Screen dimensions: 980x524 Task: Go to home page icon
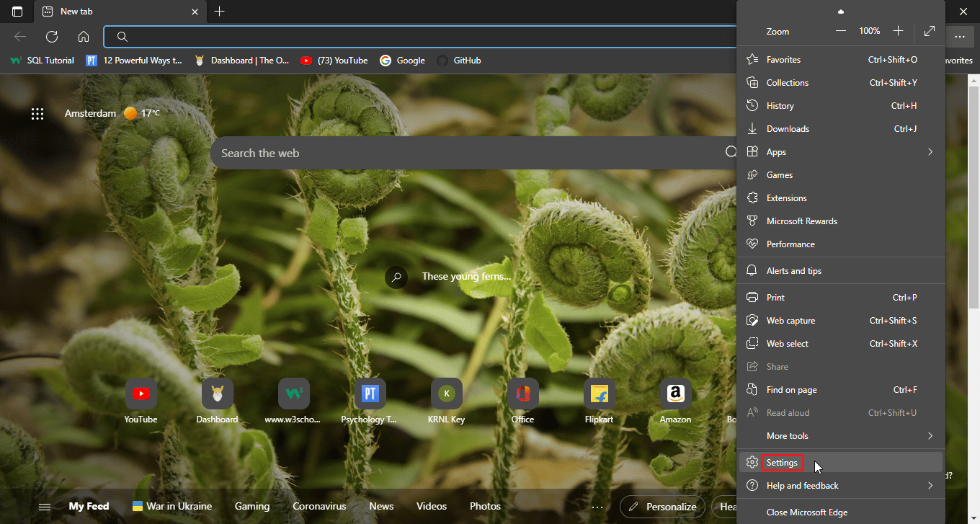pyautogui.click(x=84, y=37)
